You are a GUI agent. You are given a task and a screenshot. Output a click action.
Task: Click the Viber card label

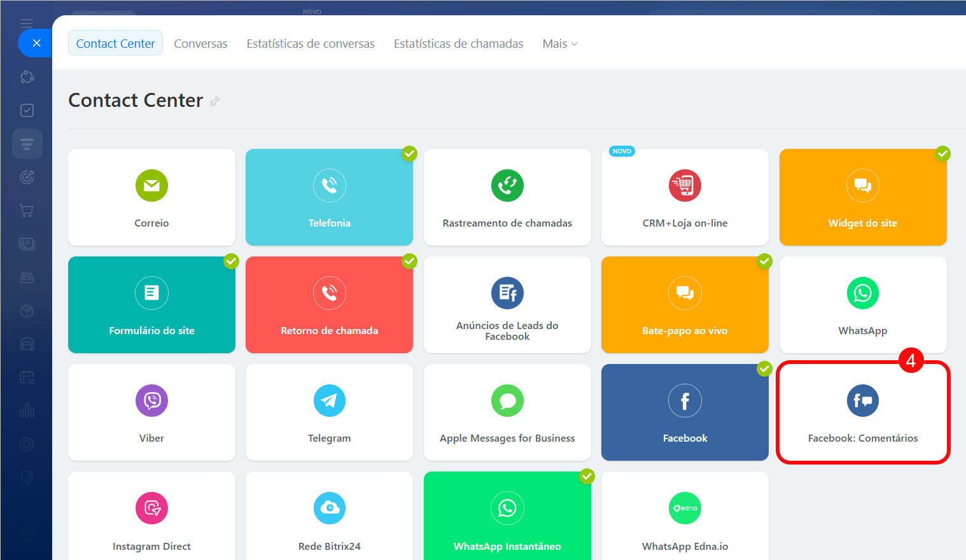151,438
